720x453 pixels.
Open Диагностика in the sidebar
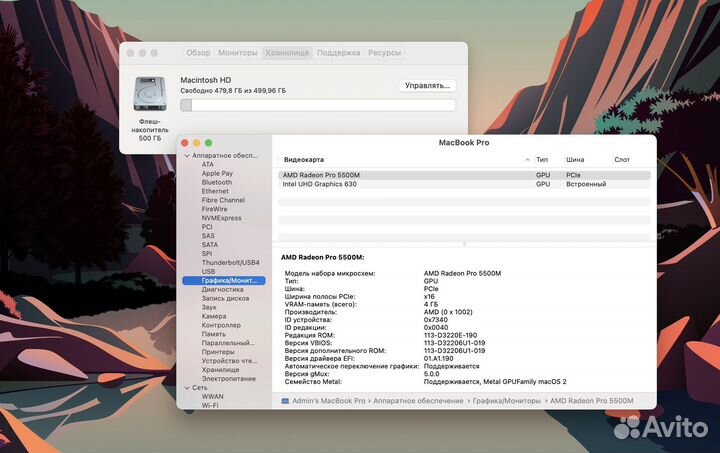(222, 290)
